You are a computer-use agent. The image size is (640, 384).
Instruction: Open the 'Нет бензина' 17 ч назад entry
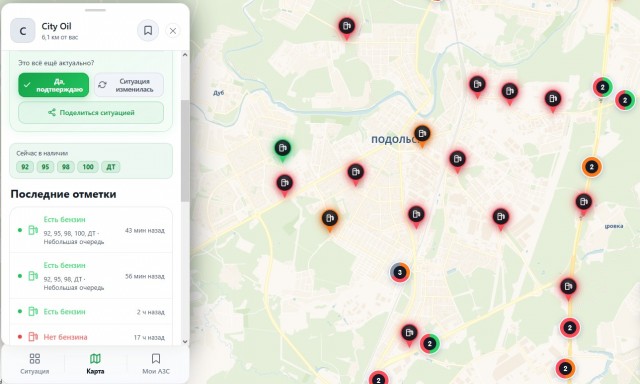coord(91,337)
